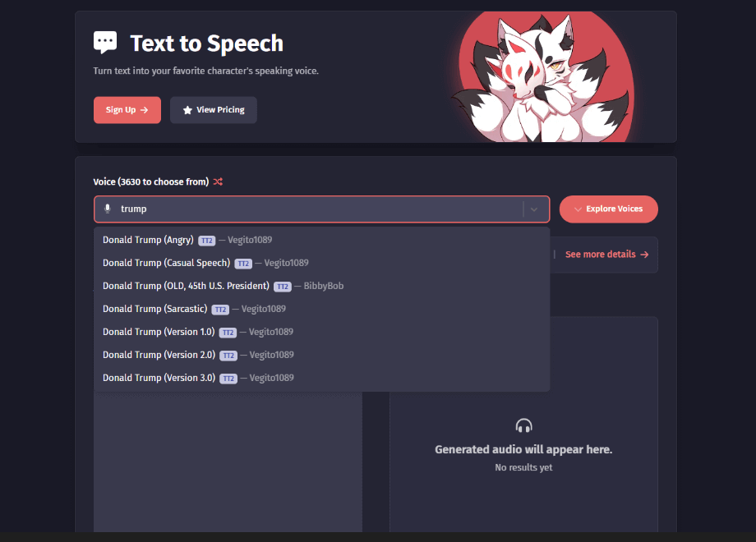Click the headphones icon above Generated audio text
756x542 pixels.
[x=523, y=425]
